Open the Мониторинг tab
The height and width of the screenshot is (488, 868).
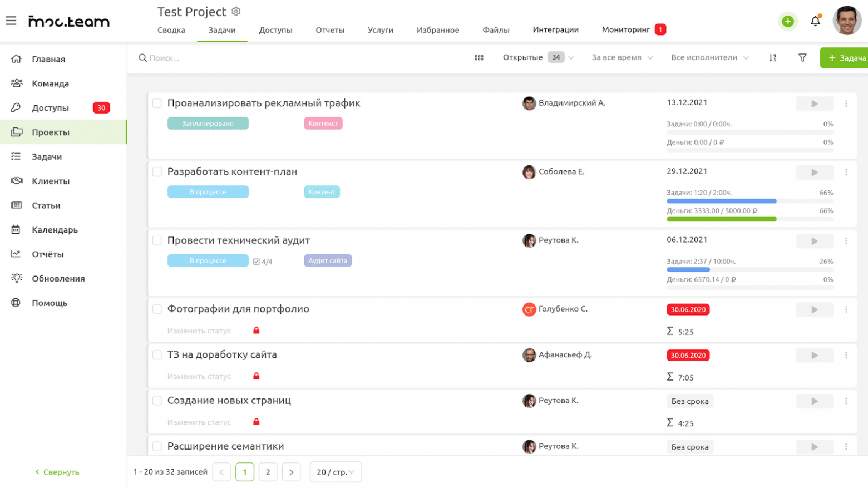626,30
